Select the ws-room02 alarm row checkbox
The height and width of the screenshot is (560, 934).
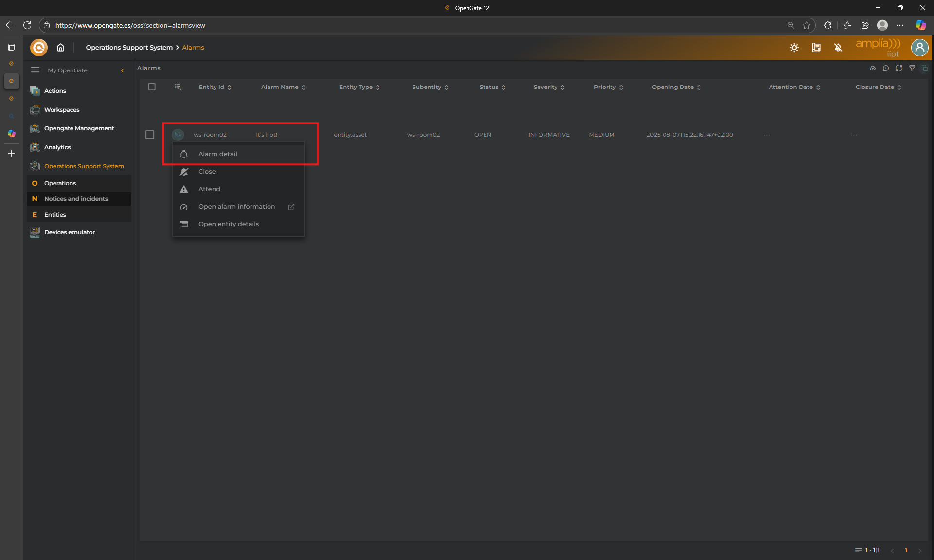(150, 135)
